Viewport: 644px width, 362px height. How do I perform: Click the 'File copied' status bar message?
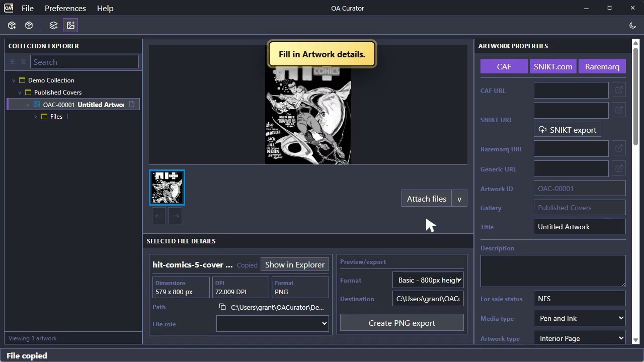27,355
